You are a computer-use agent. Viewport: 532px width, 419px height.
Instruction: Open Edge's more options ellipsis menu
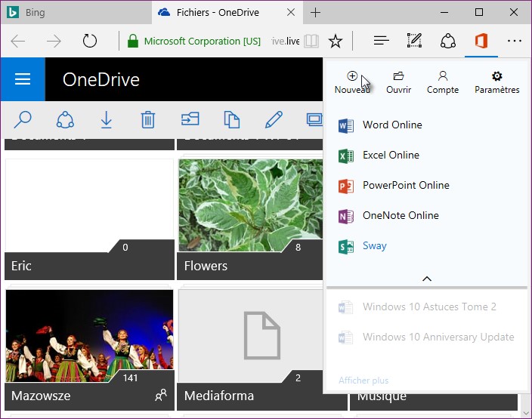(x=515, y=41)
